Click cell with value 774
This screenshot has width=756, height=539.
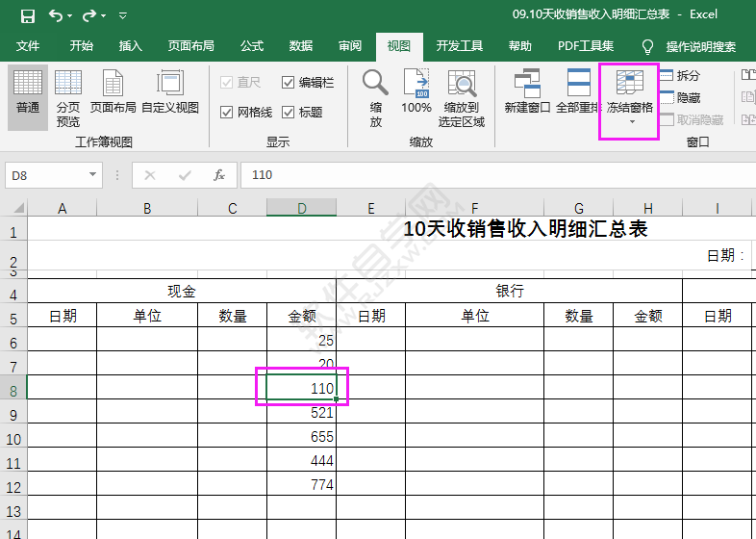click(301, 483)
